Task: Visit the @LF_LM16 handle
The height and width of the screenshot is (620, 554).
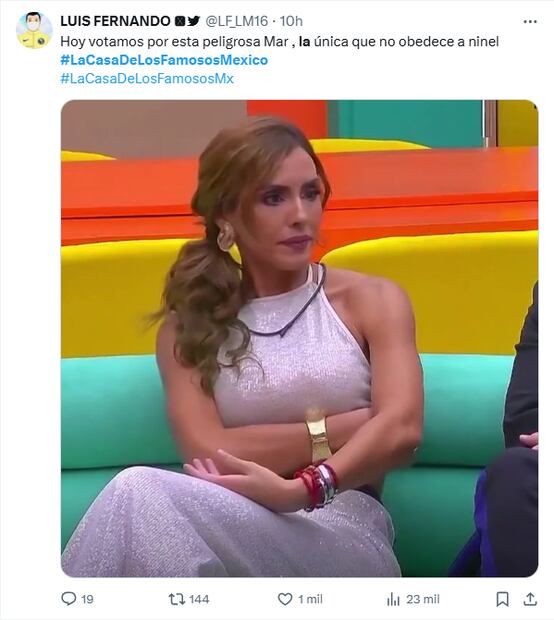Action: click(236, 21)
